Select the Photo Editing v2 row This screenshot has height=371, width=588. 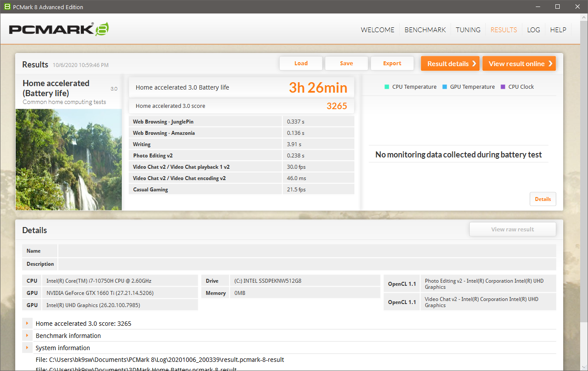click(x=242, y=156)
